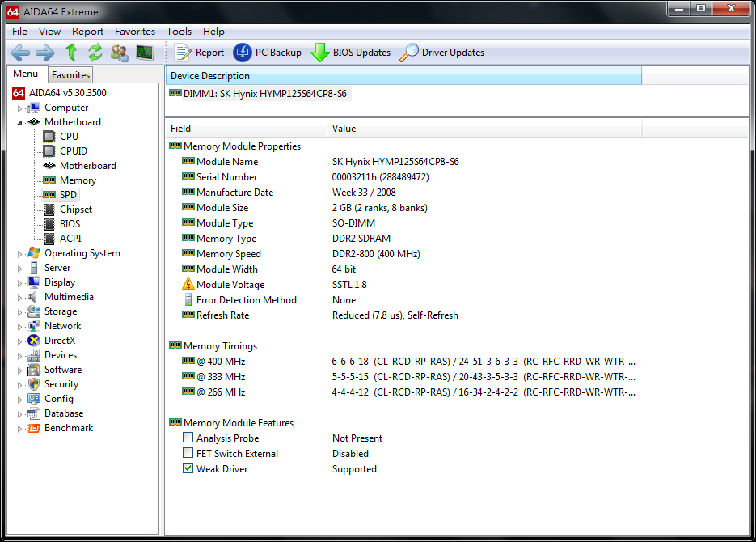The height and width of the screenshot is (542, 756).
Task: Open the system monitor graph icon
Action: tap(145, 52)
